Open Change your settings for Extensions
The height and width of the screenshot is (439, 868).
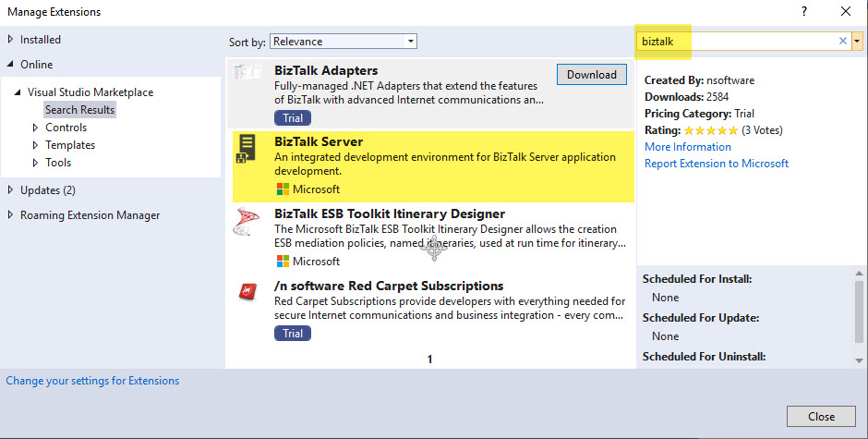pos(92,381)
